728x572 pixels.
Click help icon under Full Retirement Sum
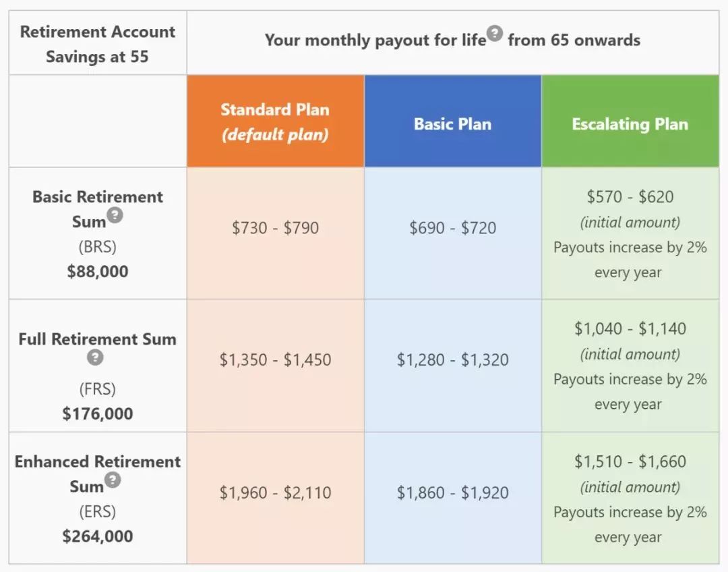(96, 357)
